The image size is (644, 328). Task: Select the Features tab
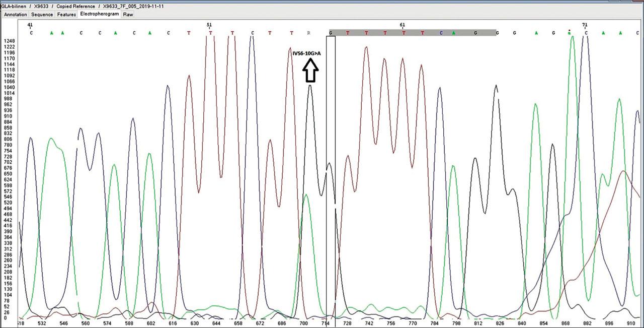[x=66, y=15]
